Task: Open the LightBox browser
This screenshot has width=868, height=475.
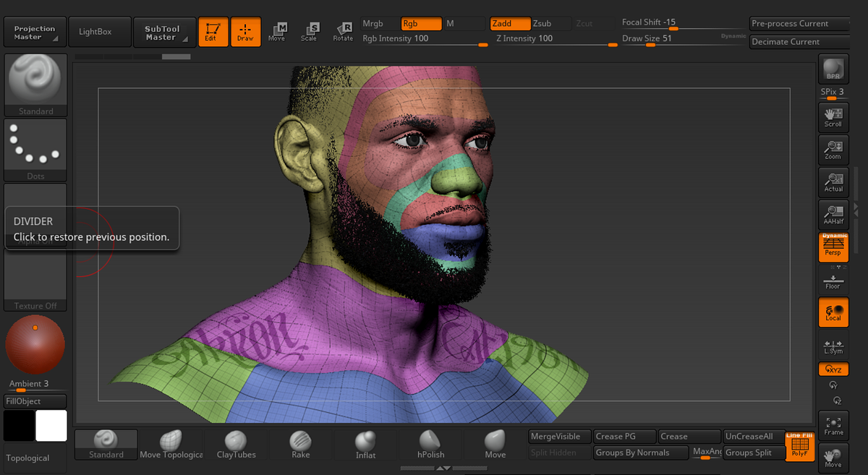Action: pyautogui.click(x=101, y=33)
